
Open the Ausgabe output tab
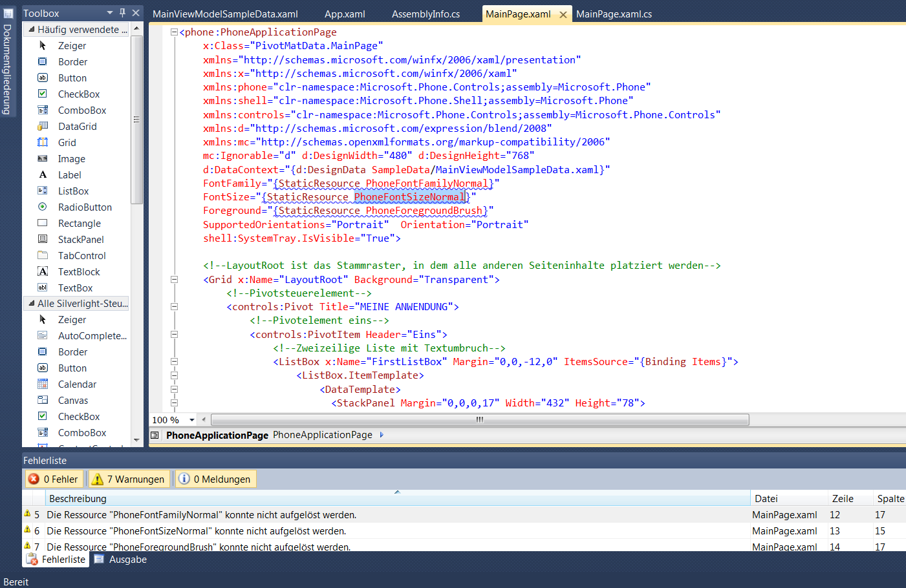pyautogui.click(x=121, y=560)
